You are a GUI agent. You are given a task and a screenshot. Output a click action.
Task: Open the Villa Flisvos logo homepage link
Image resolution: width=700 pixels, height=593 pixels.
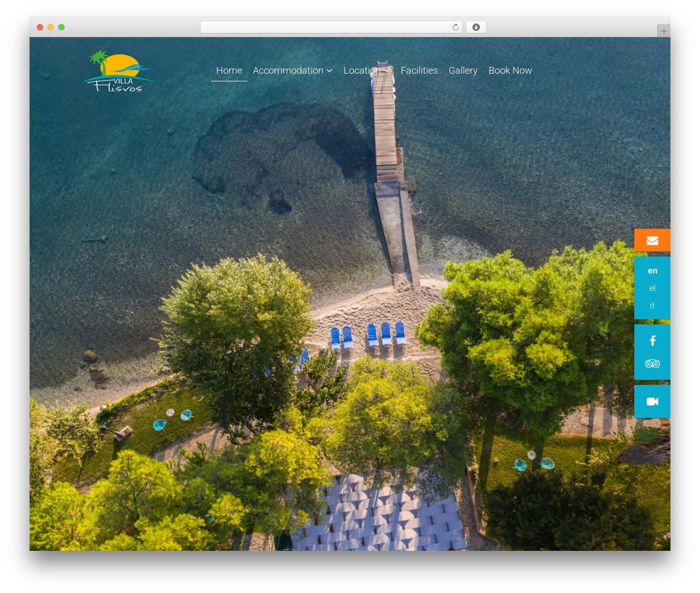(119, 71)
